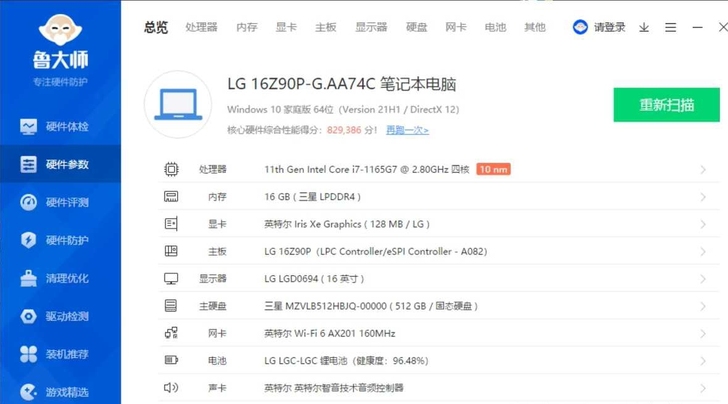Viewport: 728px width, 404px height.
Task: Open 游戏精选 games icon
Action: pyautogui.click(x=28, y=392)
